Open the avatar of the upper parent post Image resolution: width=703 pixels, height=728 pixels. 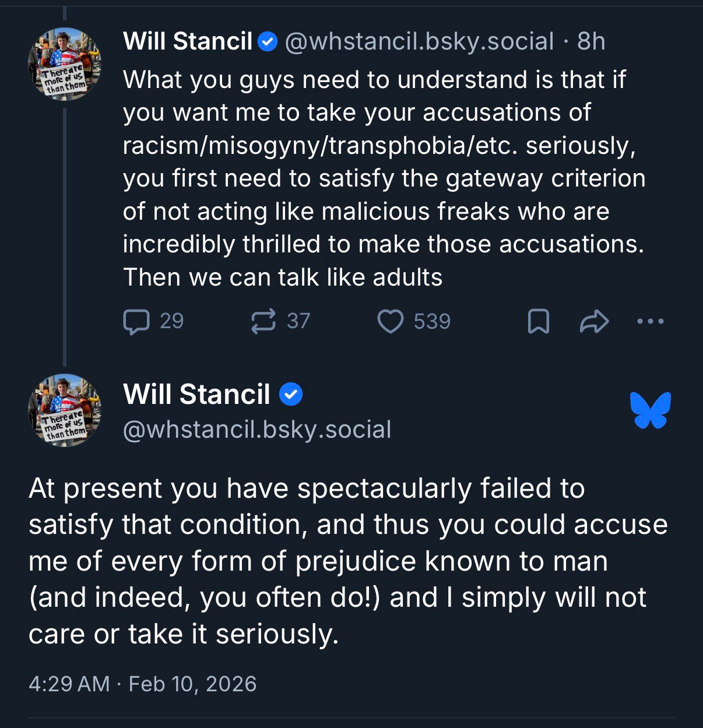(x=65, y=64)
